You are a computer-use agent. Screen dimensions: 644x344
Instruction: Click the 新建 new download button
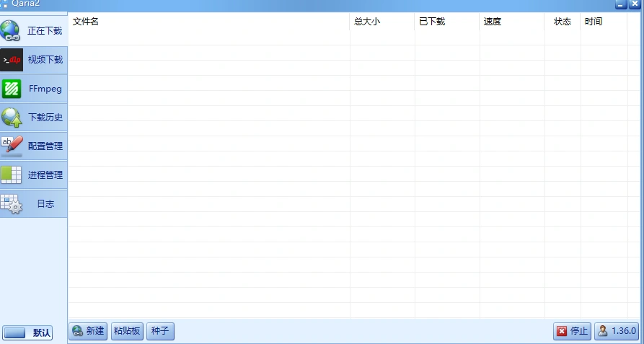pyautogui.click(x=88, y=331)
